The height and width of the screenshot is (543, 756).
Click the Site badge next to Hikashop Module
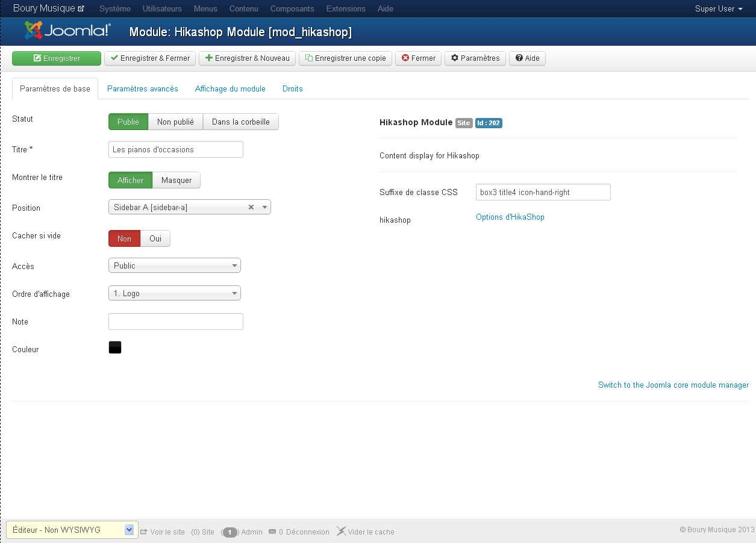coord(464,123)
